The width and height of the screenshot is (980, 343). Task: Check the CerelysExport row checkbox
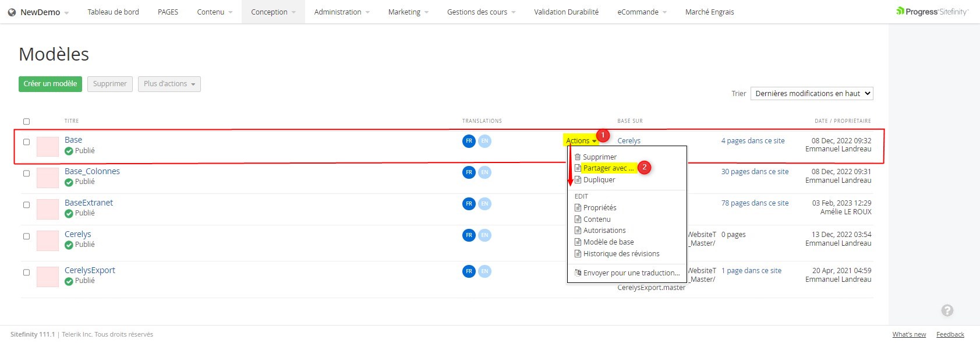(26, 273)
